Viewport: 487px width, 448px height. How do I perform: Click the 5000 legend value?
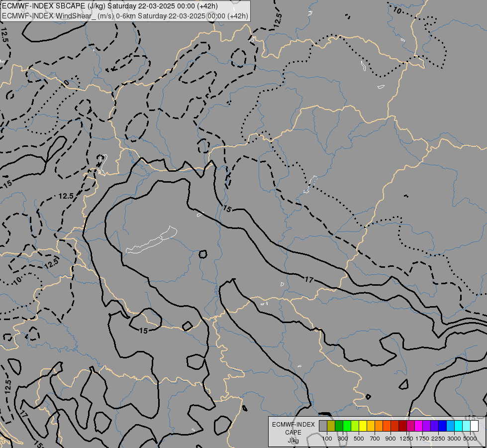[470, 439]
